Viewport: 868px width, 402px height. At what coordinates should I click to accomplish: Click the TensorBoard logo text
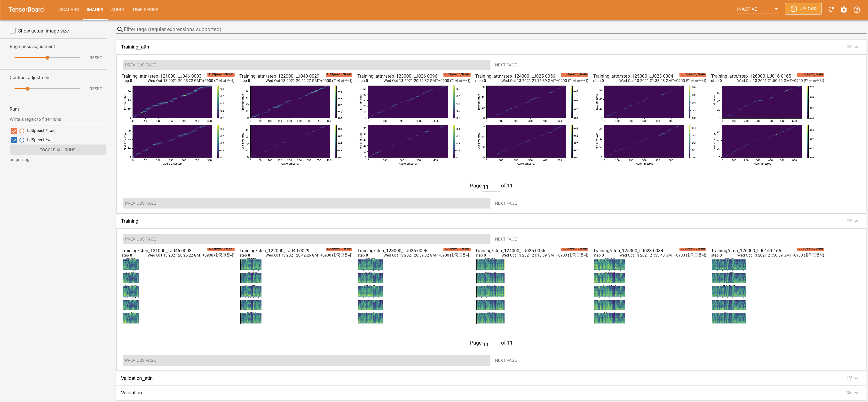(x=26, y=9)
